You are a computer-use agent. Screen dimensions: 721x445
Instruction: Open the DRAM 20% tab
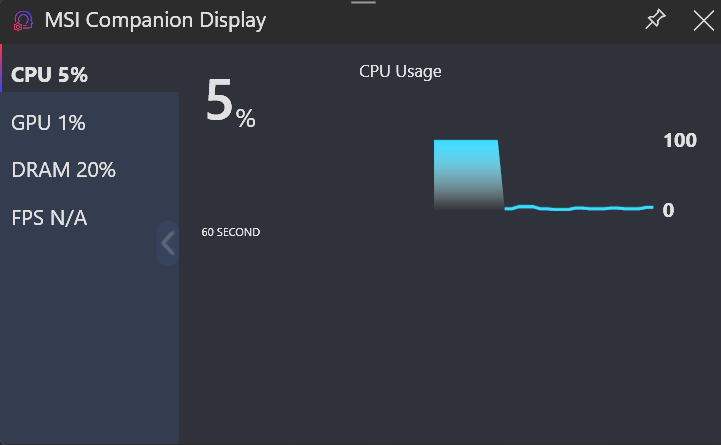point(64,170)
